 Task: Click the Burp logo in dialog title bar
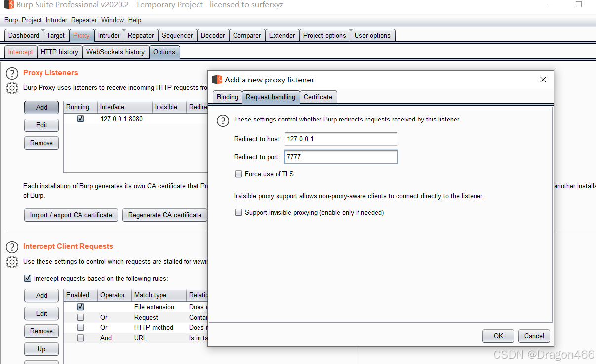point(217,80)
